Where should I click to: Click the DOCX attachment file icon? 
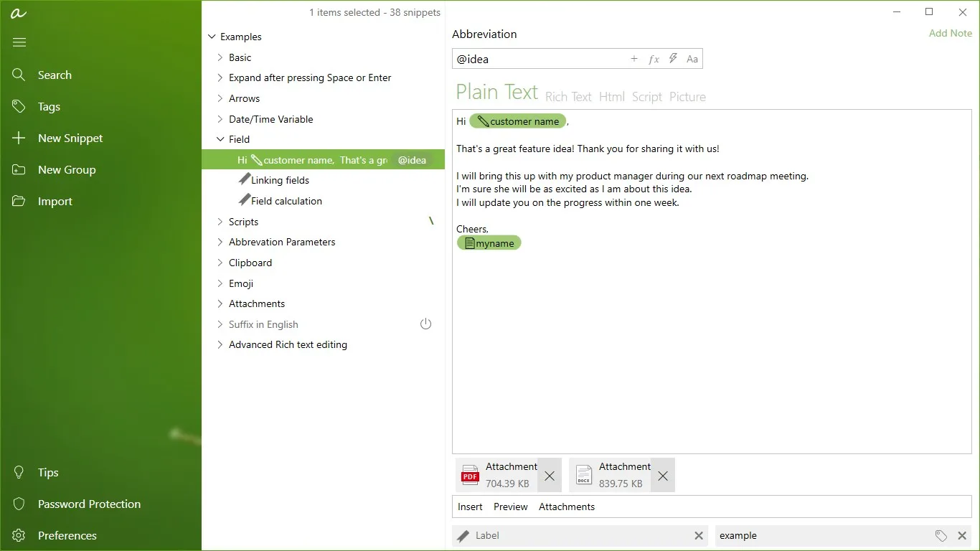click(584, 475)
